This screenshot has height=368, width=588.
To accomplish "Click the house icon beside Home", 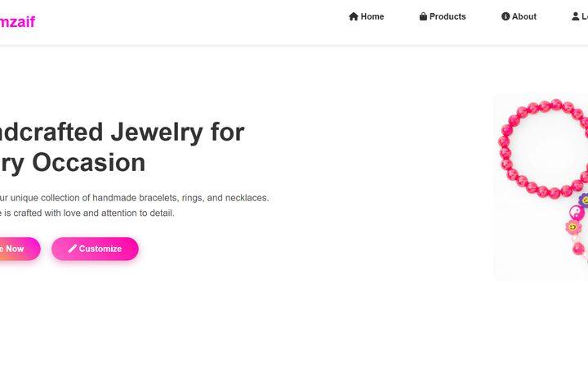I will click(354, 16).
